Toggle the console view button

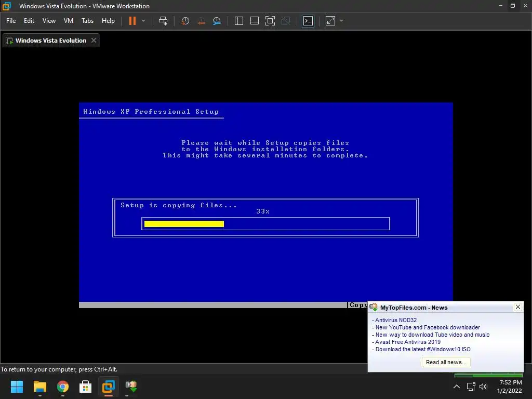pyautogui.click(x=308, y=21)
